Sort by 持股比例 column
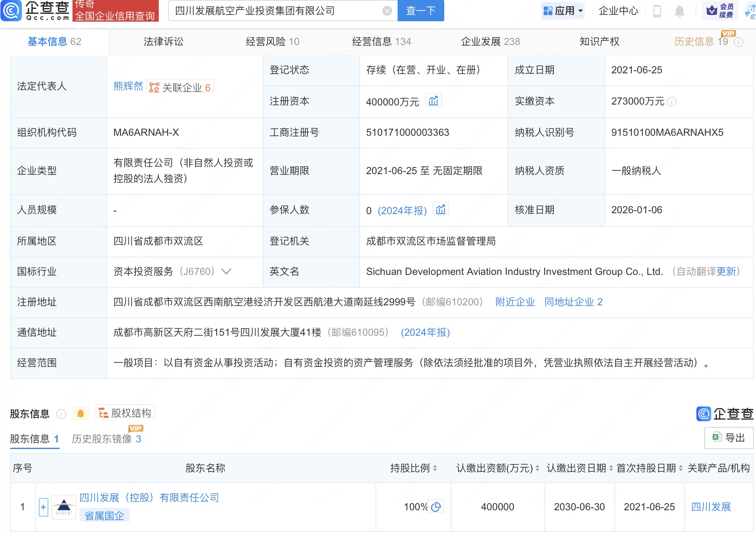 tap(435, 468)
